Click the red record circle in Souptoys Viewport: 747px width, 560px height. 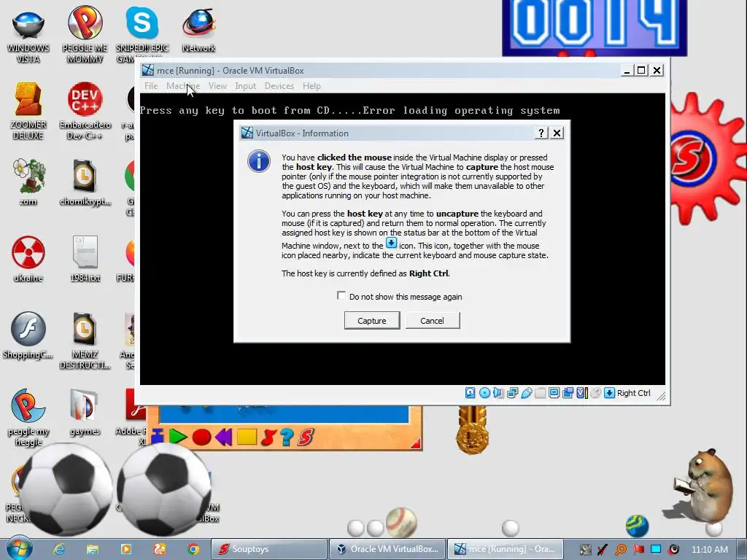[201, 437]
